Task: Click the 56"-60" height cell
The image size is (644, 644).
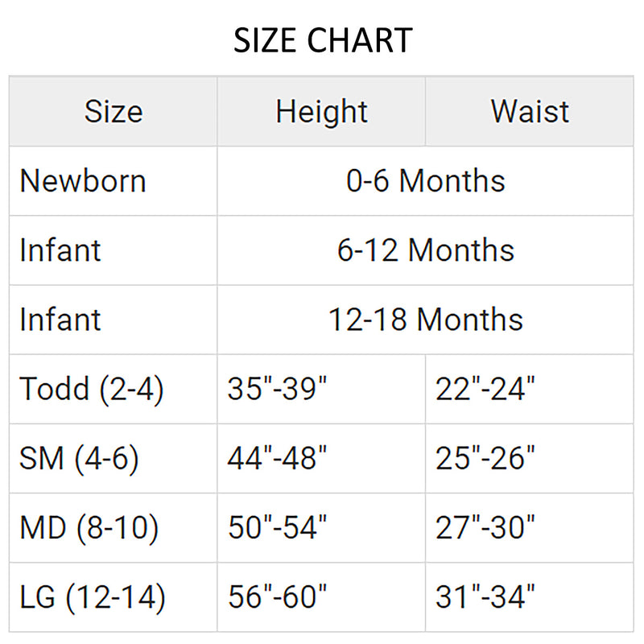Action: (278, 597)
